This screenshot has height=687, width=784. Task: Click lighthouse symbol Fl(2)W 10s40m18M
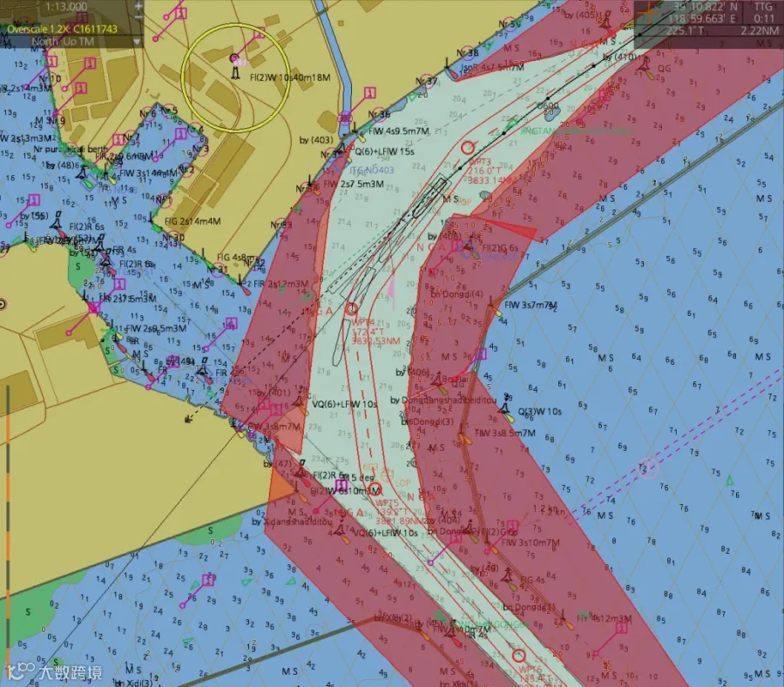pyautogui.click(x=234, y=66)
